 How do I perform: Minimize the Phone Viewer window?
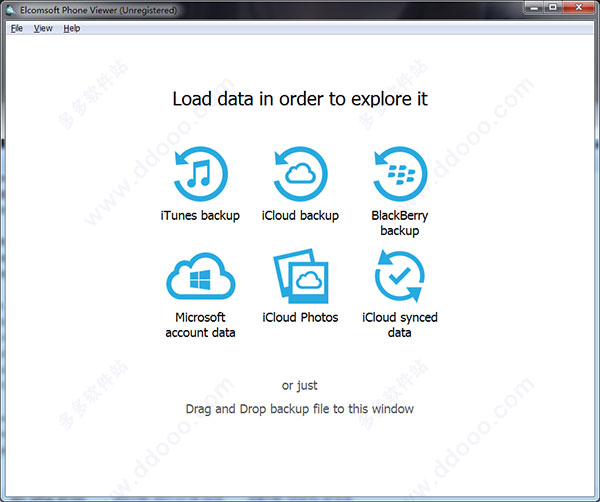(x=534, y=7)
